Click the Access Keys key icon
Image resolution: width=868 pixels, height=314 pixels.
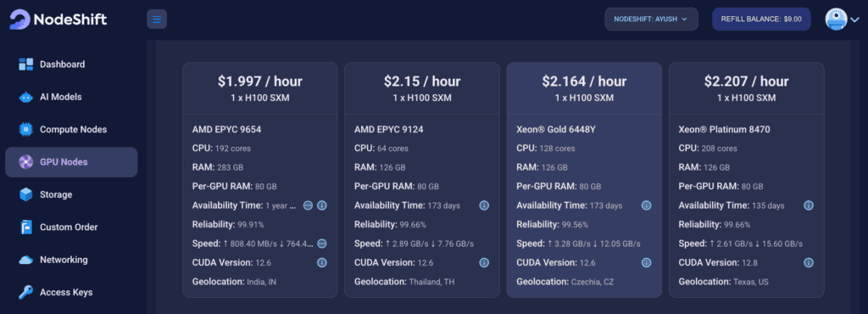point(25,293)
